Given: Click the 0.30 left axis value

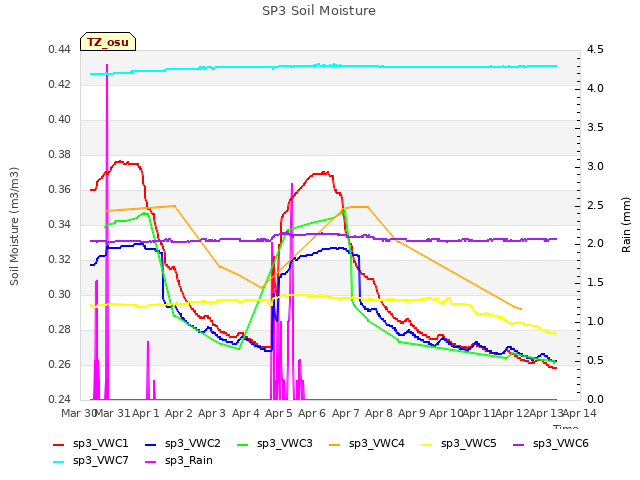Looking at the screenshot, I should tap(60, 295).
